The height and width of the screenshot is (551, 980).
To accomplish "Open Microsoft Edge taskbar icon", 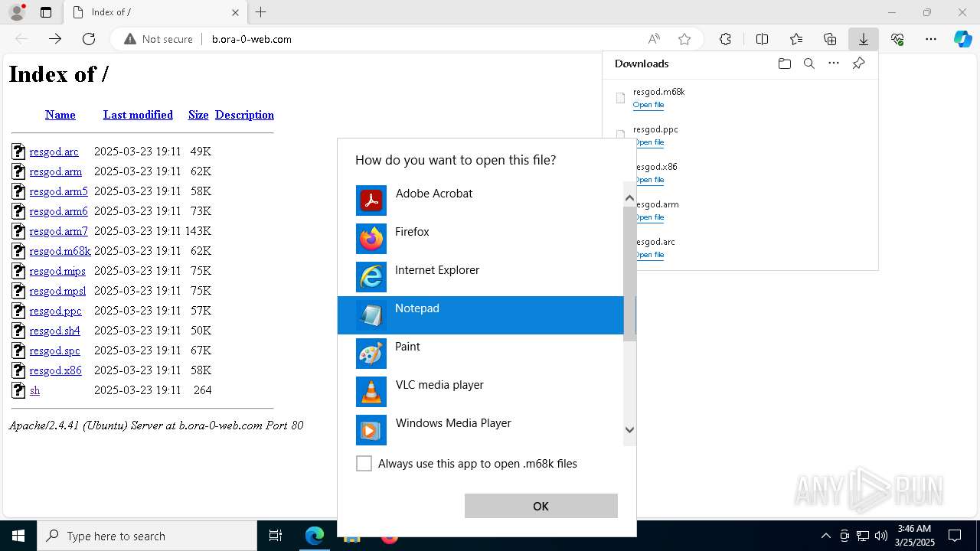I will [x=315, y=536].
